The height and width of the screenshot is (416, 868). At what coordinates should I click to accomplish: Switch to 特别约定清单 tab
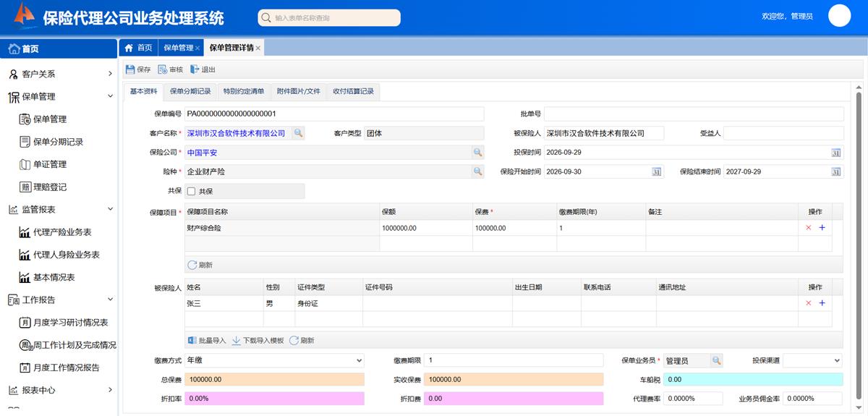[x=244, y=91]
